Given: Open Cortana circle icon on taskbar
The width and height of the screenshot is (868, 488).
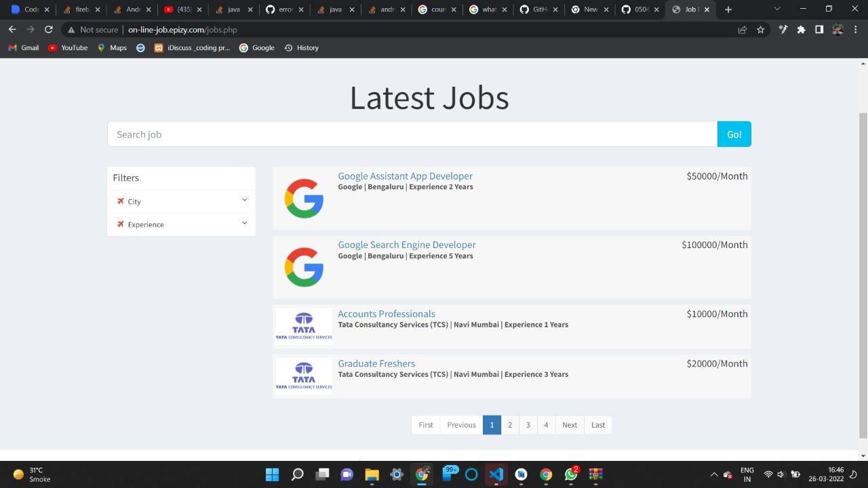Looking at the screenshot, I should [x=471, y=474].
